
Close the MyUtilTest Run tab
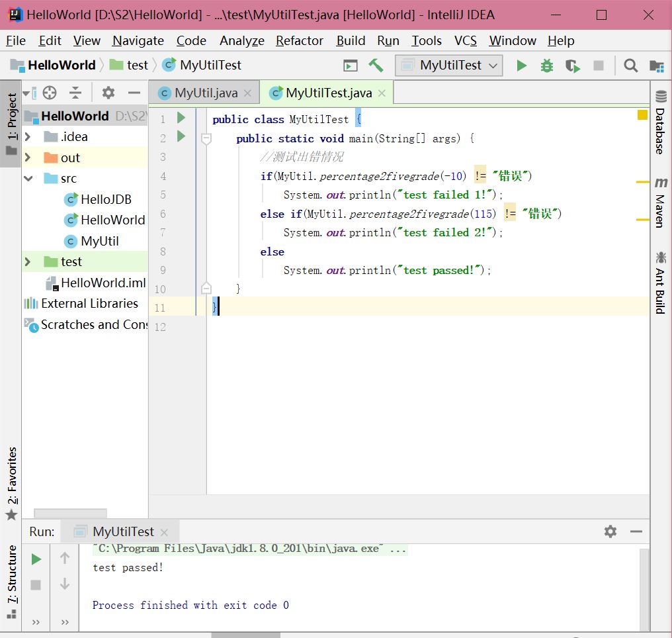(164, 533)
